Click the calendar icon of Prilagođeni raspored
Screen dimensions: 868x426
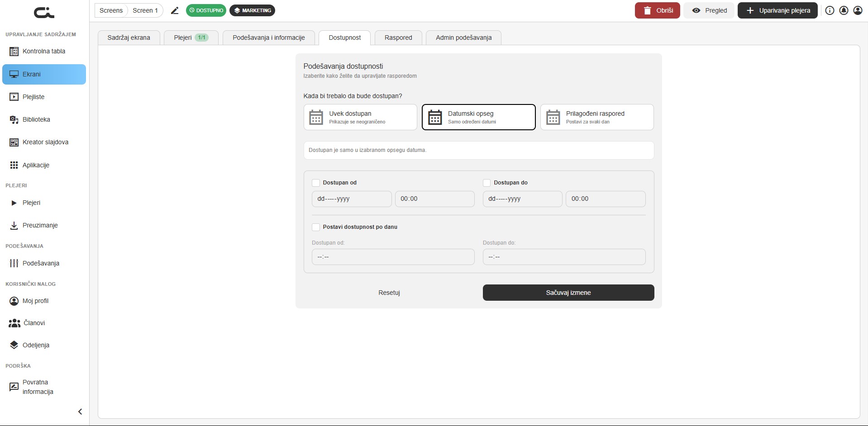point(553,117)
